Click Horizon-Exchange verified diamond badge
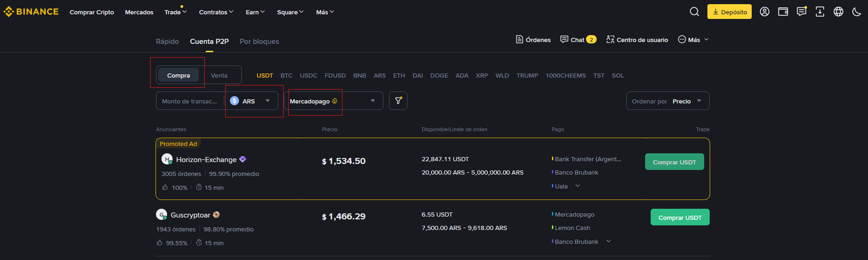The image size is (868, 260). (243, 159)
